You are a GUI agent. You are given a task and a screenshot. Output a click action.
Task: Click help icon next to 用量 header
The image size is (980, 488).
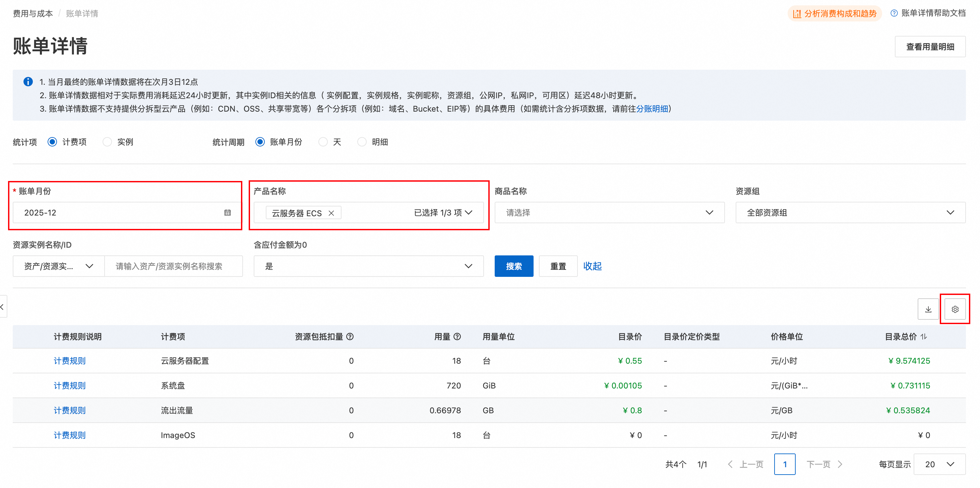(x=457, y=336)
